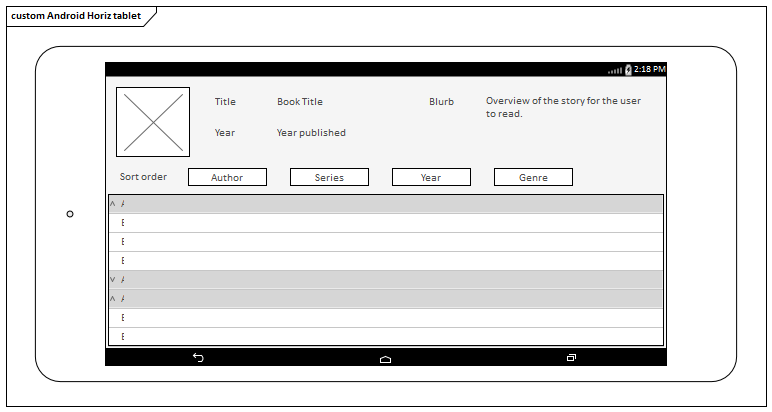Click the book cover image placeholder

coord(153,122)
